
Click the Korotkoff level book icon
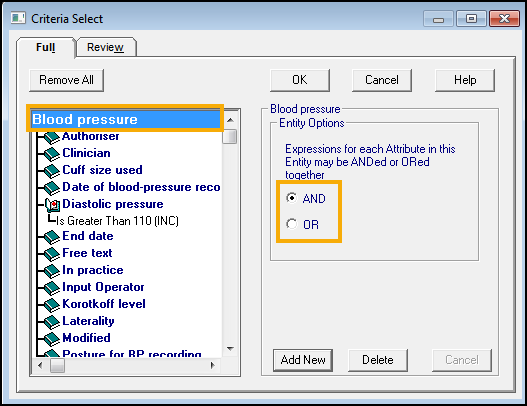click(52, 305)
